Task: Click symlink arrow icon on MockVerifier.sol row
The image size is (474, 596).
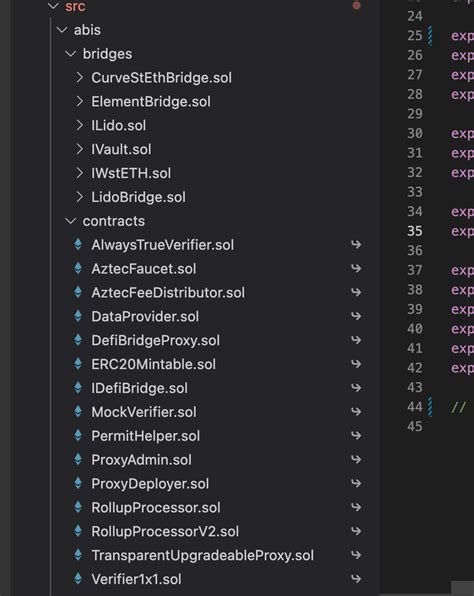Action: [356, 412]
